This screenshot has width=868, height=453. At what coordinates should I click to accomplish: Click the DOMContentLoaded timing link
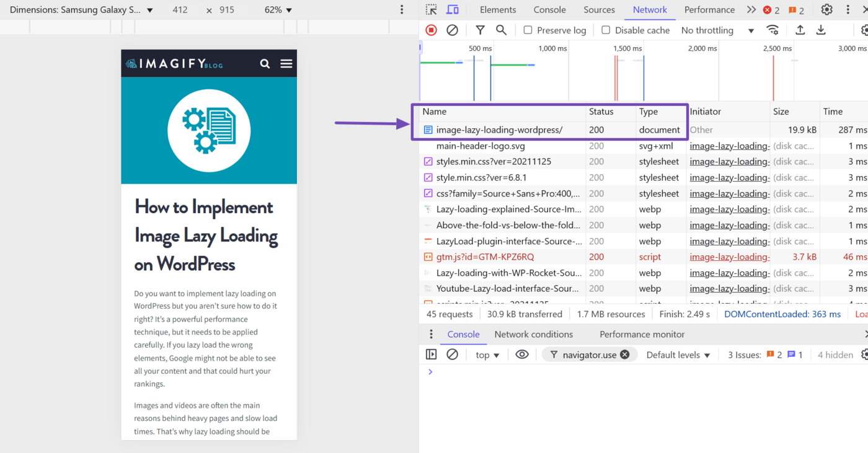pyautogui.click(x=782, y=314)
